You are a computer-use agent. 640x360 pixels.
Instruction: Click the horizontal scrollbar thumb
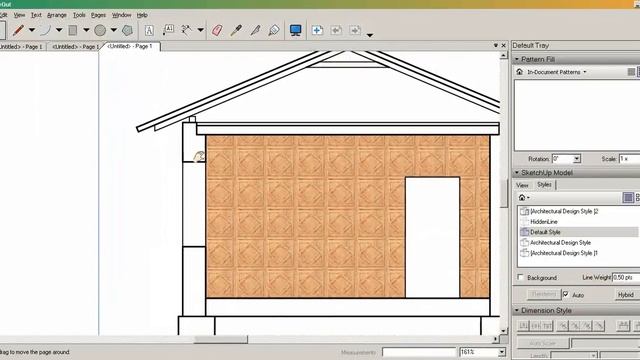tap(221, 339)
